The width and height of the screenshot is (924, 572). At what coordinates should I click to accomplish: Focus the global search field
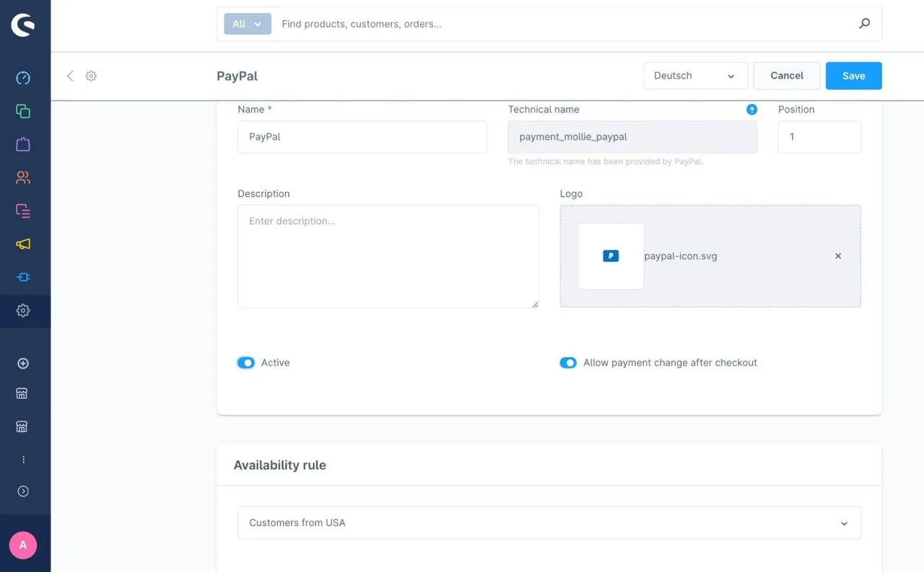coord(563,24)
